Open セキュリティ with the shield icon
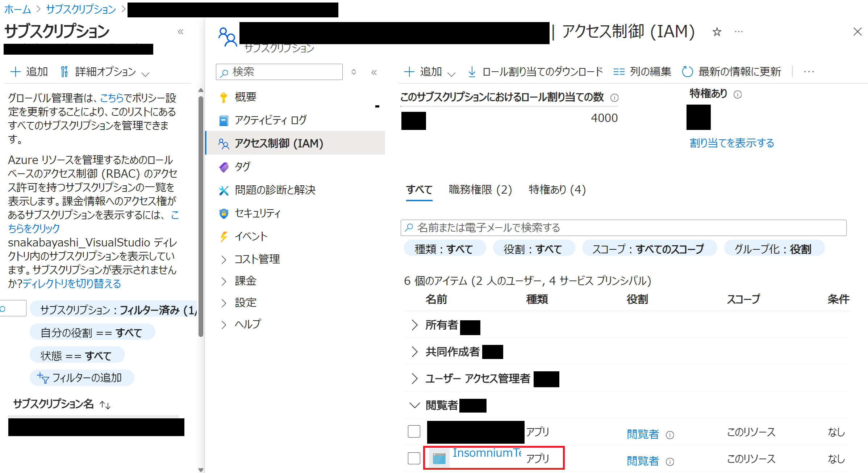The image size is (868, 473). 257,213
